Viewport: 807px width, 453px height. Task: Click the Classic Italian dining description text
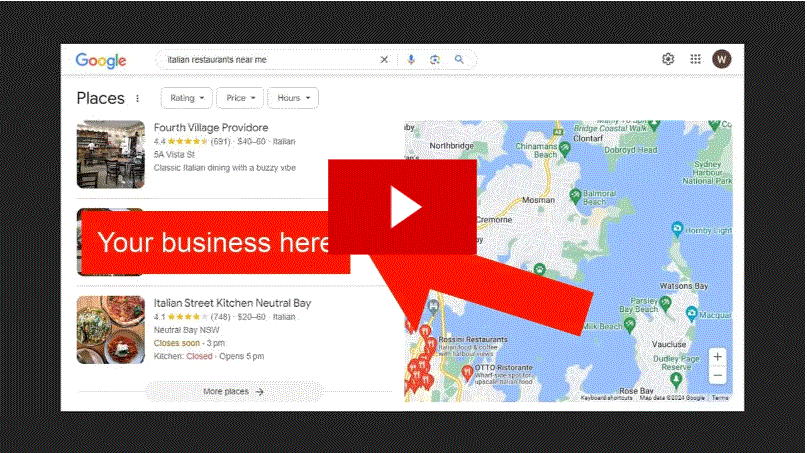coord(224,168)
